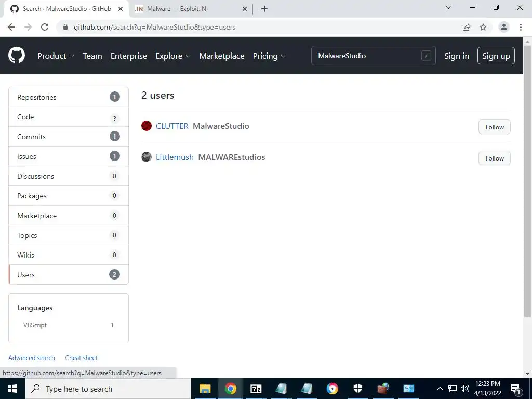532x399 pixels.
Task: Click network tray icon
Action: point(453,389)
